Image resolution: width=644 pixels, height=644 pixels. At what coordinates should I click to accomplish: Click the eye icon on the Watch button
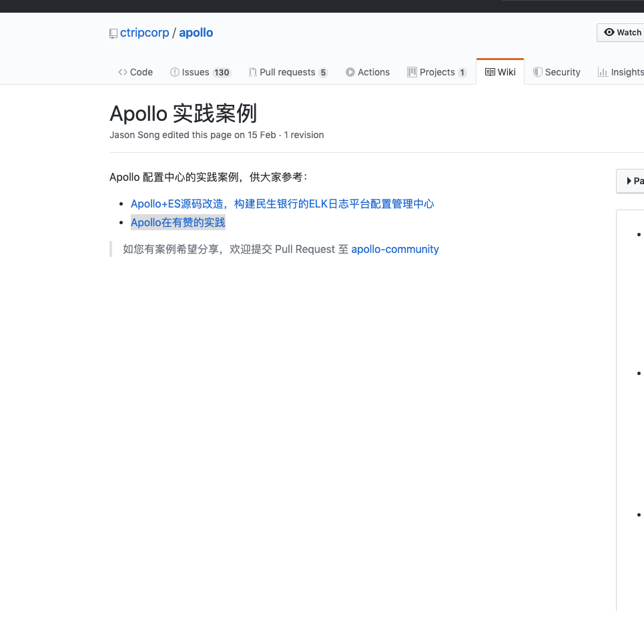tap(609, 32)
